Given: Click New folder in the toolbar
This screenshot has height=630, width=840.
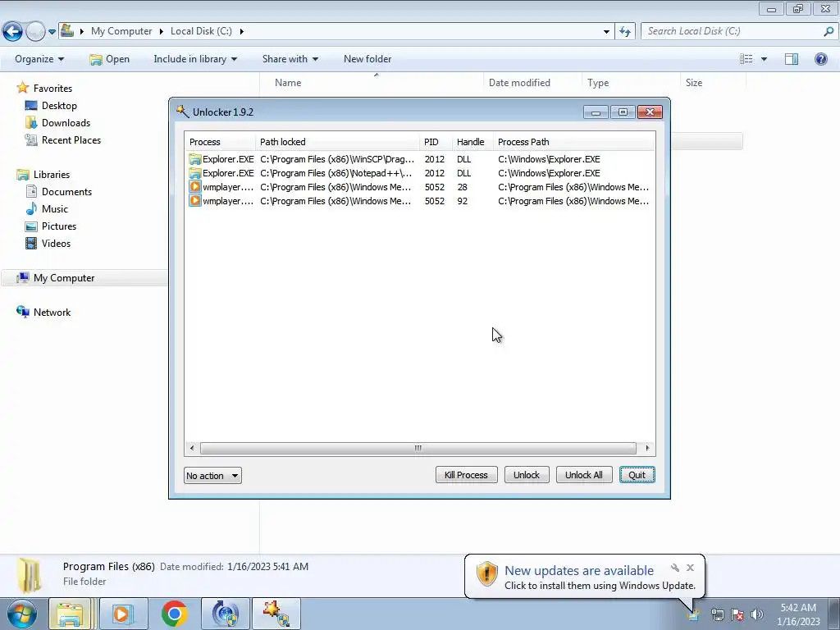Looking at the screenshot, I should tap(367, 59).
